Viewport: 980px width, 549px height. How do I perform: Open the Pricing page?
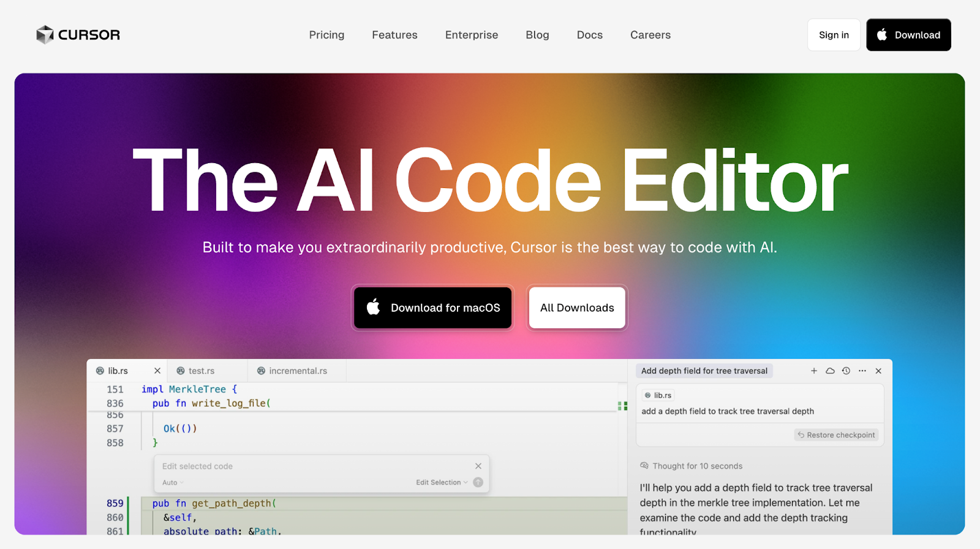326,35
